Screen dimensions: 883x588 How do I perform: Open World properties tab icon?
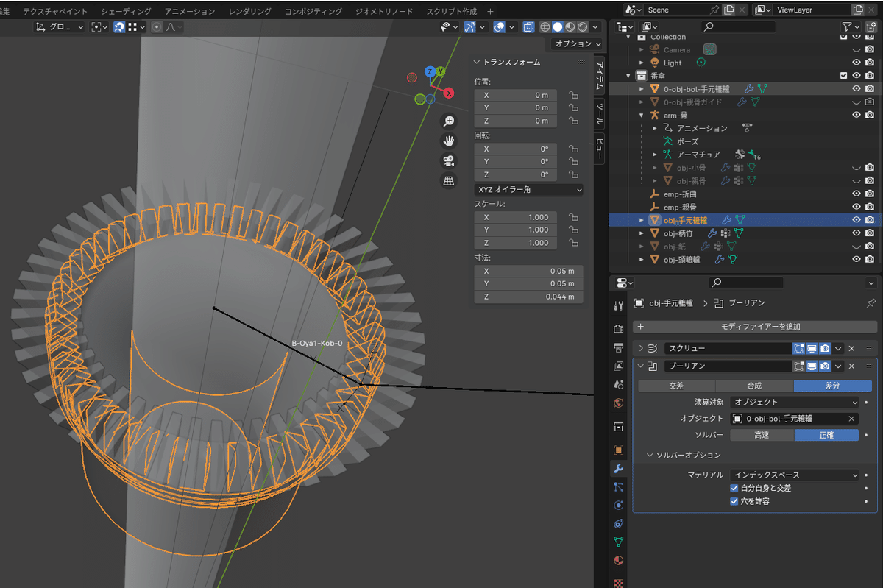pos(619,403)
